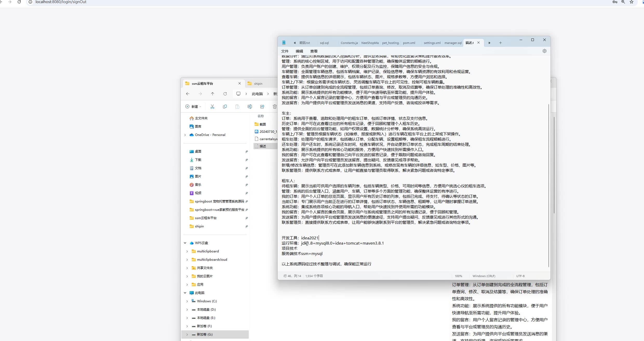Reload the browser page
Screen dimensions: 644x341
pyautogui.click(x=19, y=2)
